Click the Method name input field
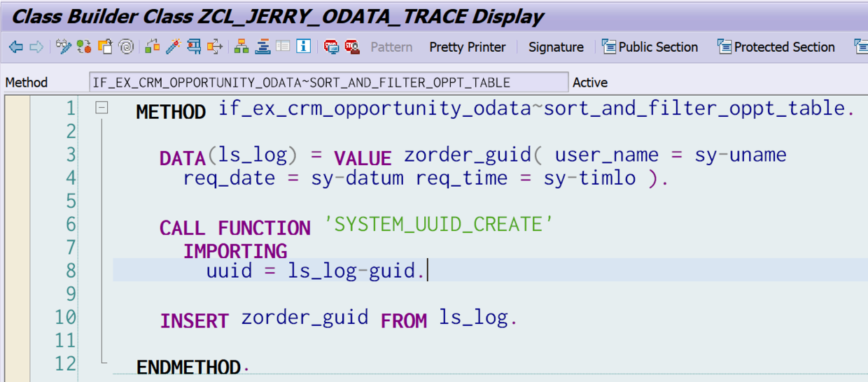868x382 pixels. [329, 83]
